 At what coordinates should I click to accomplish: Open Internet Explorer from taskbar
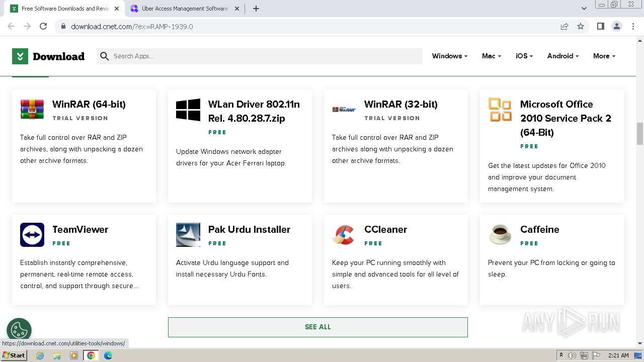point(40,355)
